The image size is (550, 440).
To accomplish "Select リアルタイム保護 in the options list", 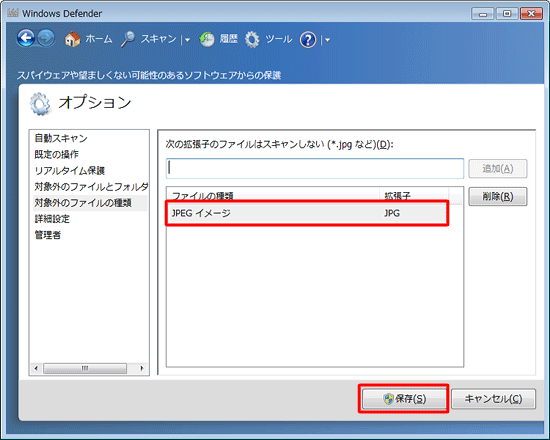I will click(69, 171).
